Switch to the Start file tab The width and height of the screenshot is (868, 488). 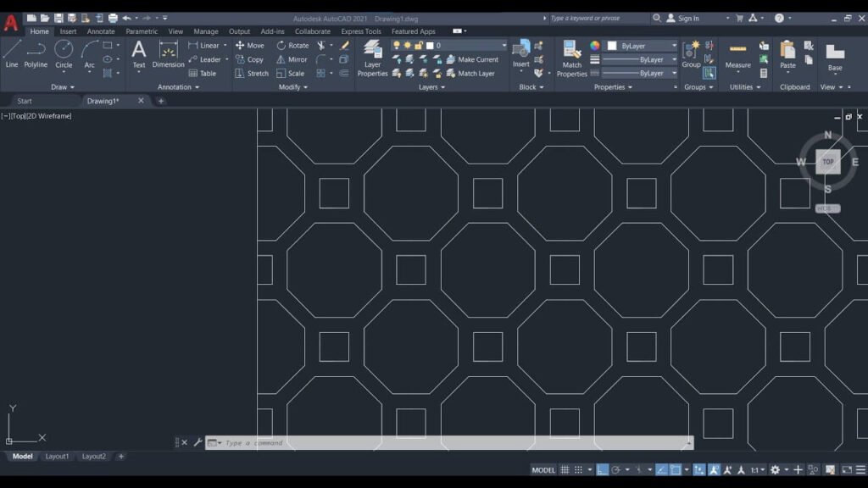tap(25, 102)
